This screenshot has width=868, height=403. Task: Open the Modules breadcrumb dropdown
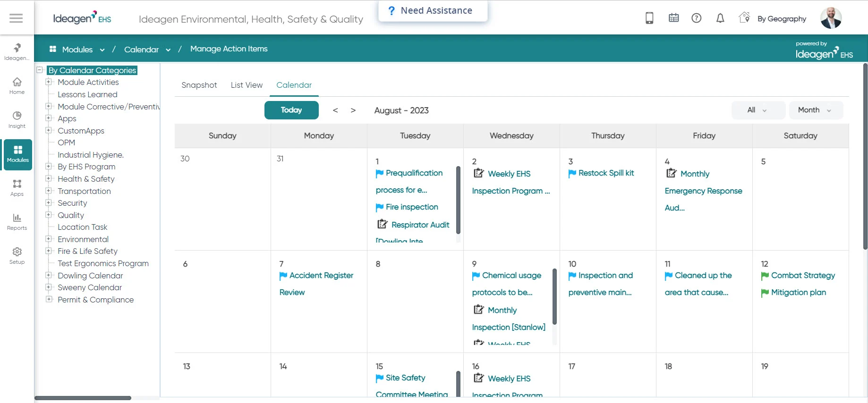pos(102,50)
